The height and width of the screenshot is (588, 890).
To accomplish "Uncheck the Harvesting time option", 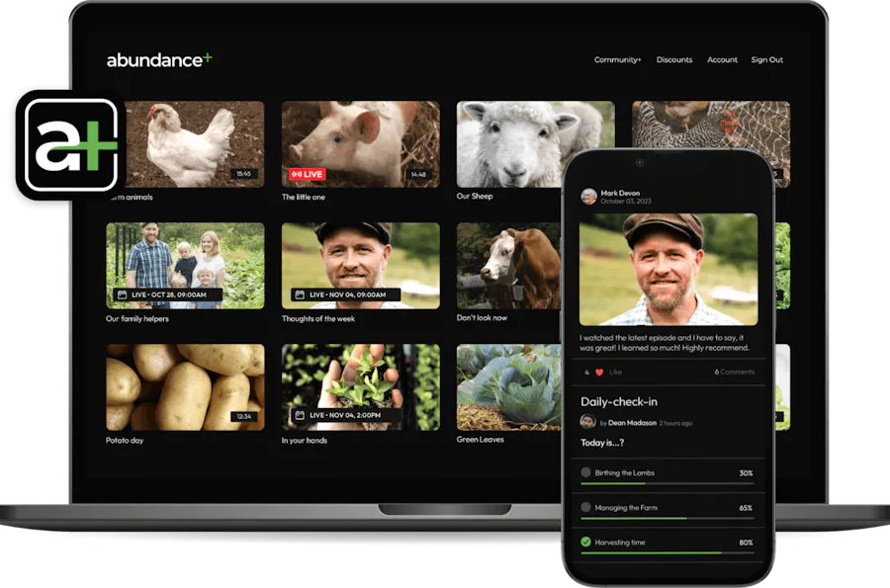I will coord(584,542).
